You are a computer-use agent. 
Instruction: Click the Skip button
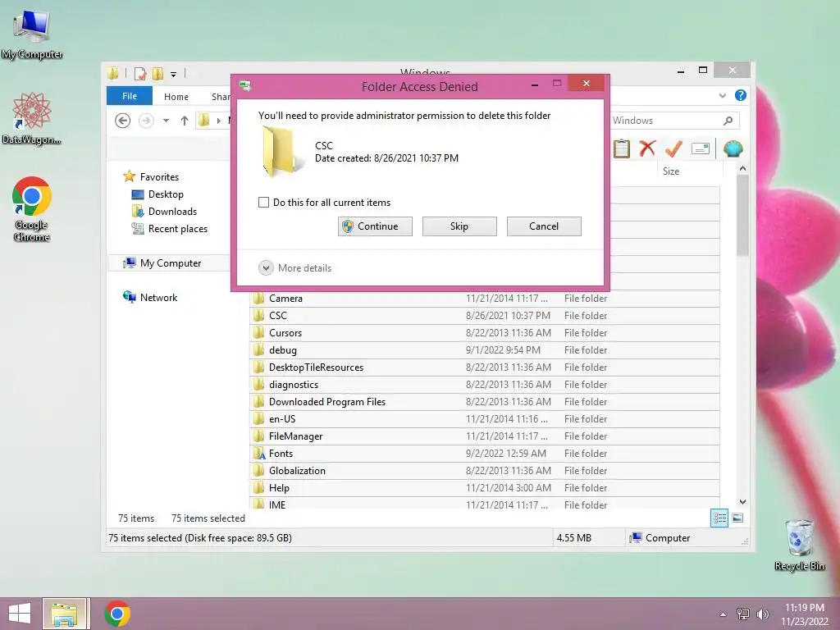pos(459,226)
